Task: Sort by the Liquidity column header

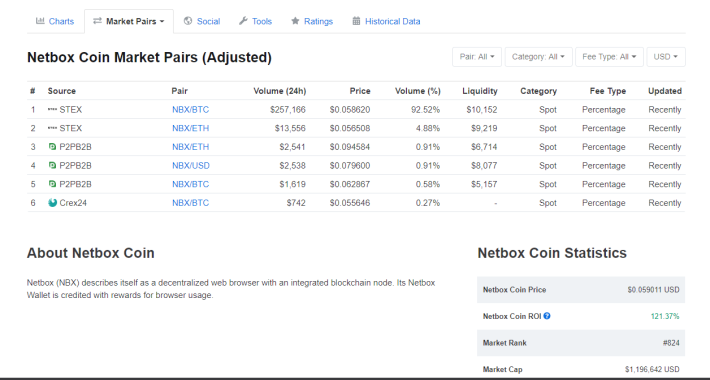Action: [x=480, y=91]
